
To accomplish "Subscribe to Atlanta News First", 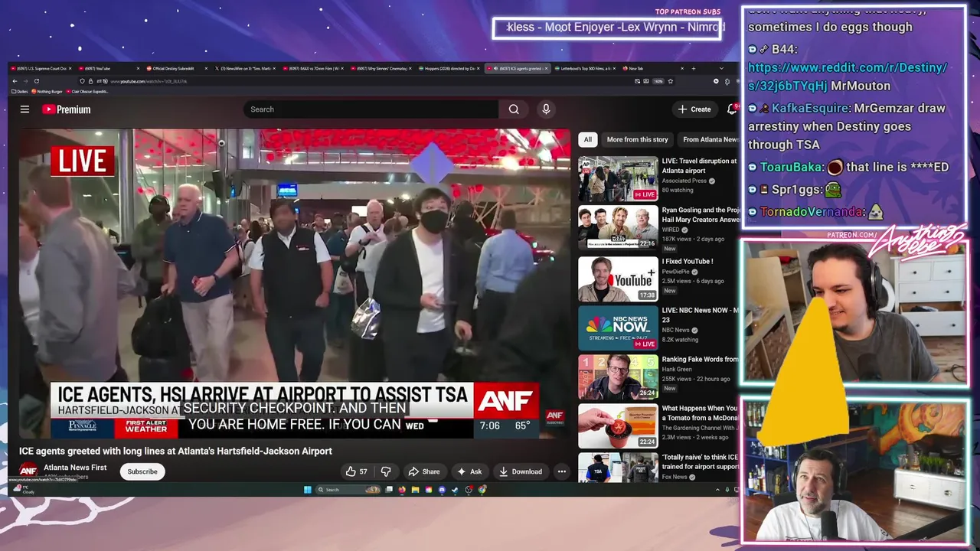I will (142, 471).
